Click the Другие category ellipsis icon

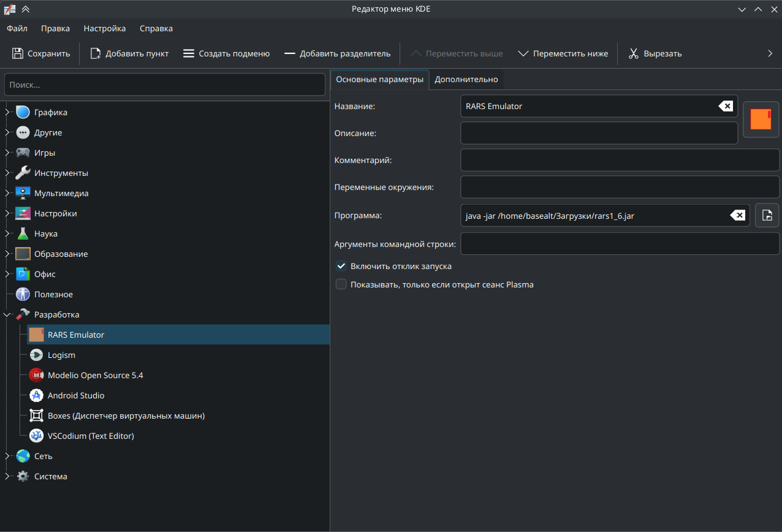point(23,132)
